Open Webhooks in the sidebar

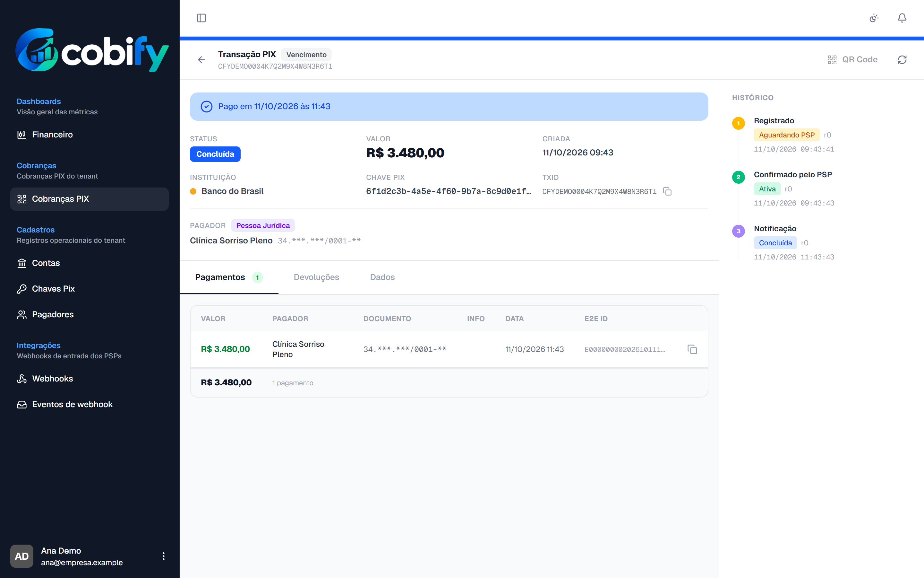89,379
